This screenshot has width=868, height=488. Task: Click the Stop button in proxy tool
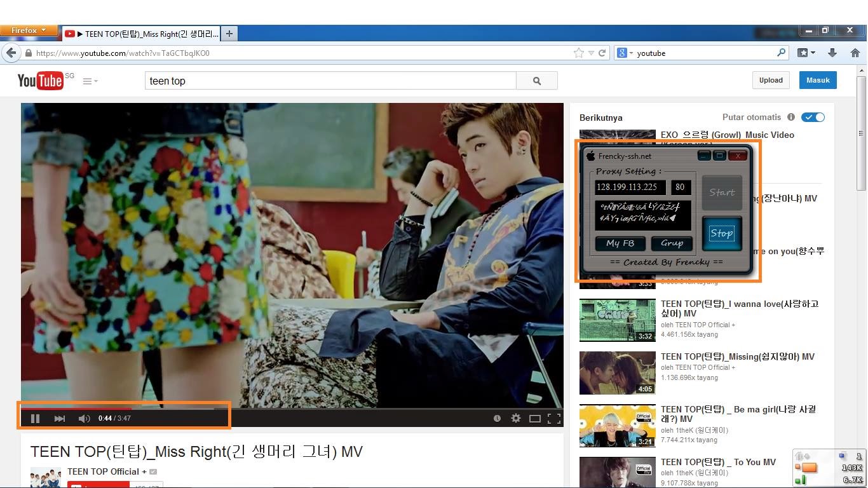[x=722, y=233]
